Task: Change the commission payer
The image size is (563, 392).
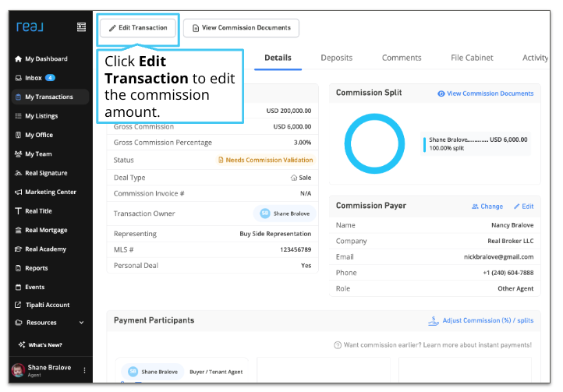Action: coord(487,207)
